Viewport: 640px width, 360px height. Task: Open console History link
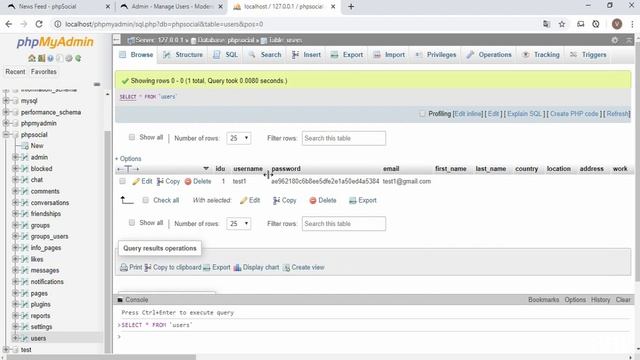point(600,300)
